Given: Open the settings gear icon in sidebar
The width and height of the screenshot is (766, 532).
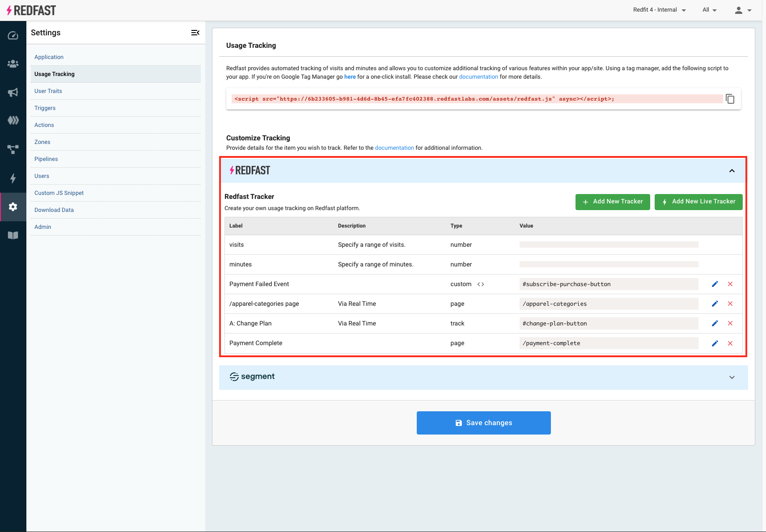Looking at the screenshot, I should click(13, 207).
